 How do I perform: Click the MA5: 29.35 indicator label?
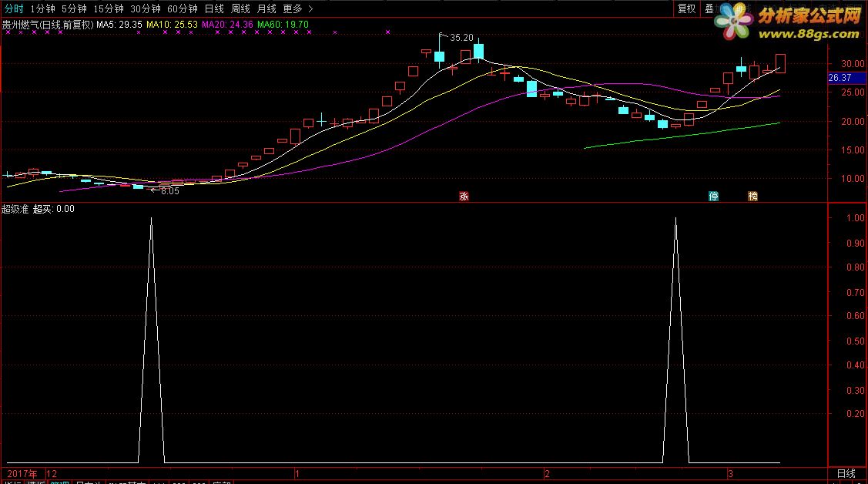[119, 25]
